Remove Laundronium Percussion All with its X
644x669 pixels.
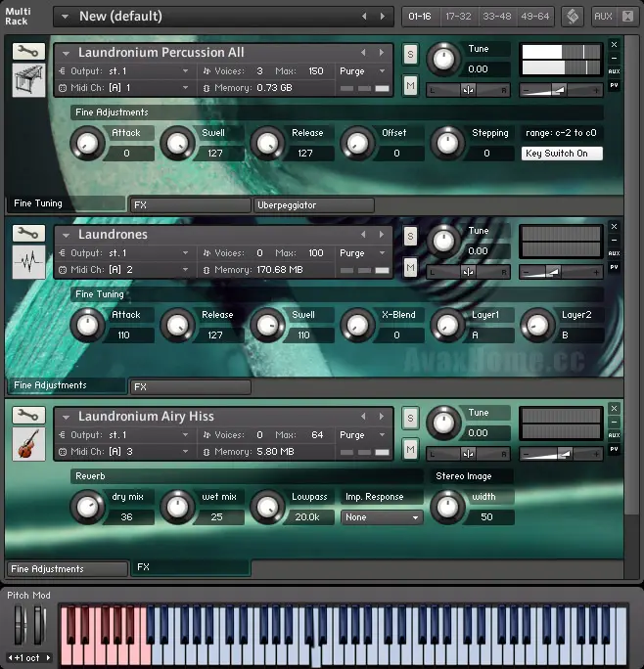click(x=614, y=44)
